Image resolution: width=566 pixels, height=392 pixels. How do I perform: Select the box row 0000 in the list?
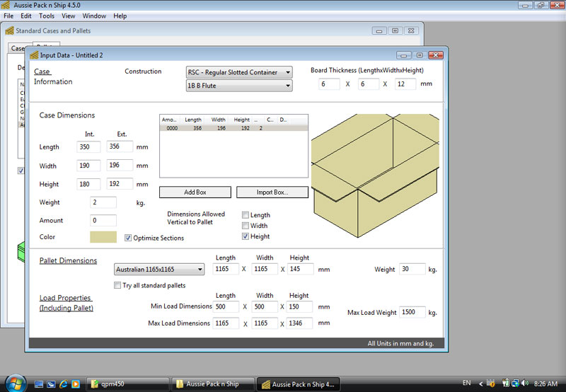(x=233, y=128)
